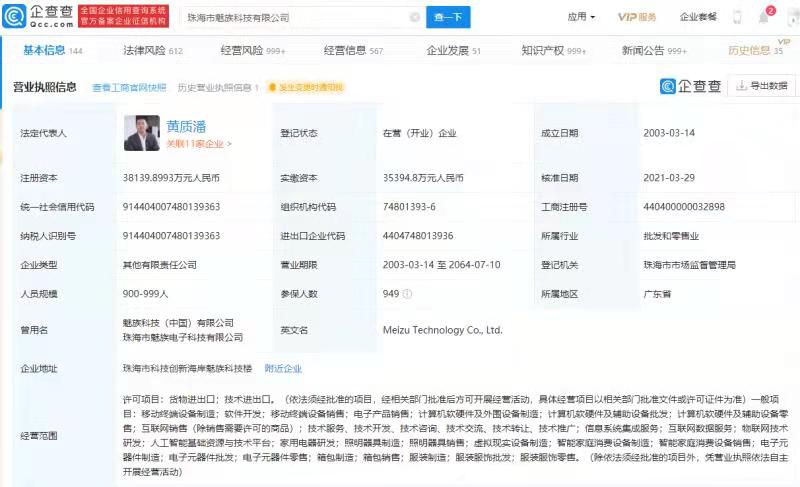Open legal representative 黄质潘's photo

pyautogui.click(x=142, y=132)
